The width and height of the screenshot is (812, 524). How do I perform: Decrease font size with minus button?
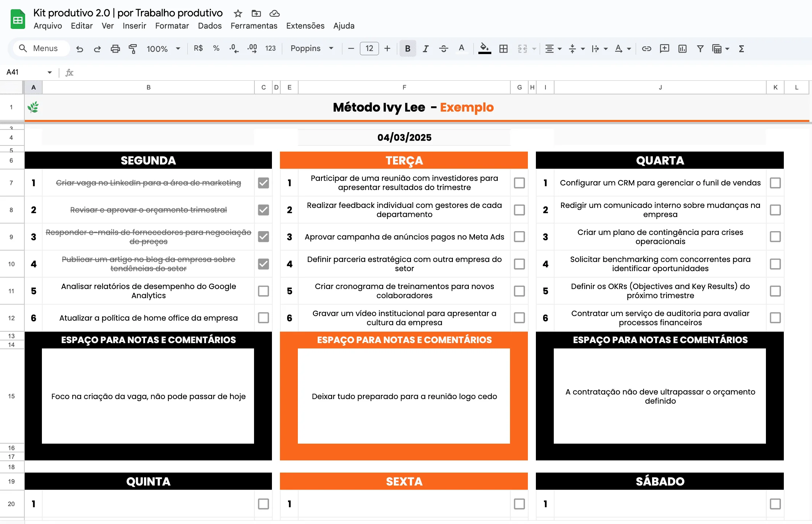click(x=351, y=48)
